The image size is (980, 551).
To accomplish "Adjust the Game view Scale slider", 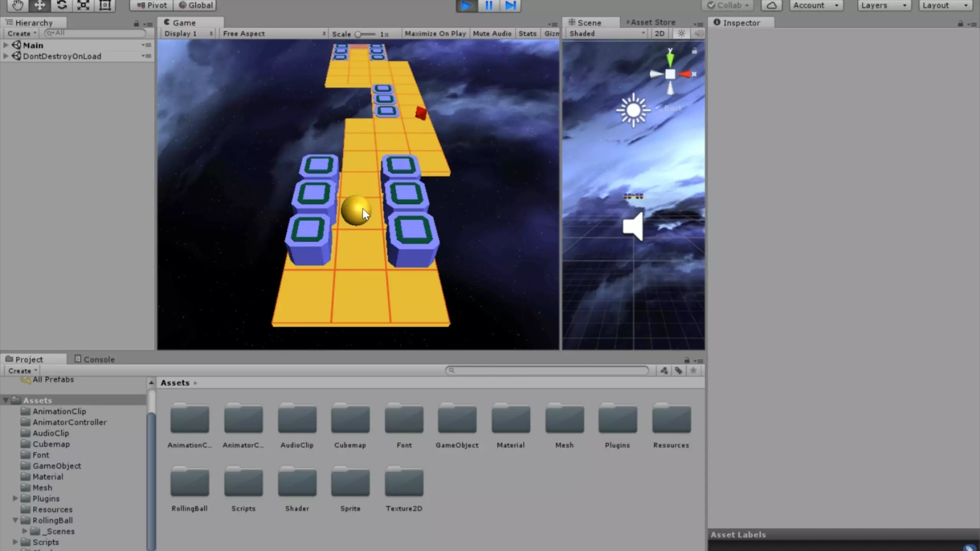I will (x=358, y=34).
